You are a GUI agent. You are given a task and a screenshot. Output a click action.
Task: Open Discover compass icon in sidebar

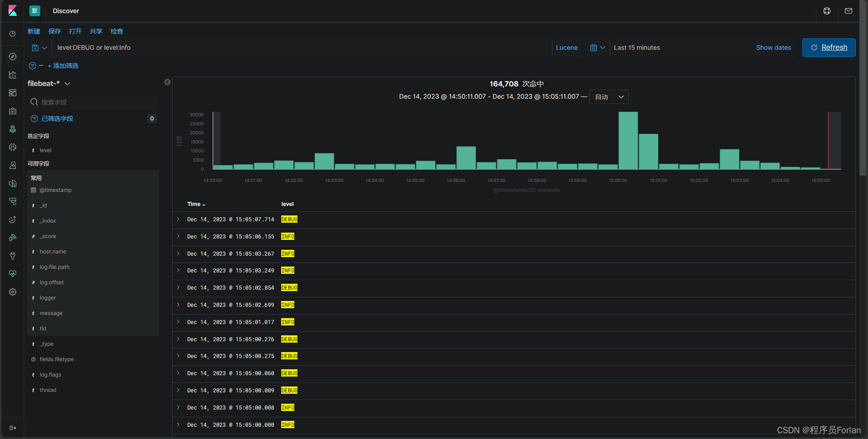[13, 57]
